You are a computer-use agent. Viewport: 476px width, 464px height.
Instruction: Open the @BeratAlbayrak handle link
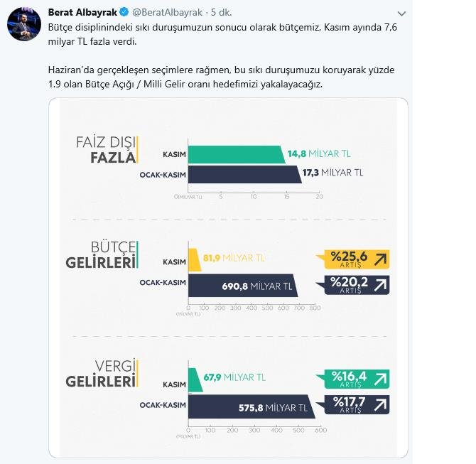pyautogui.click(x=167, y=13)
